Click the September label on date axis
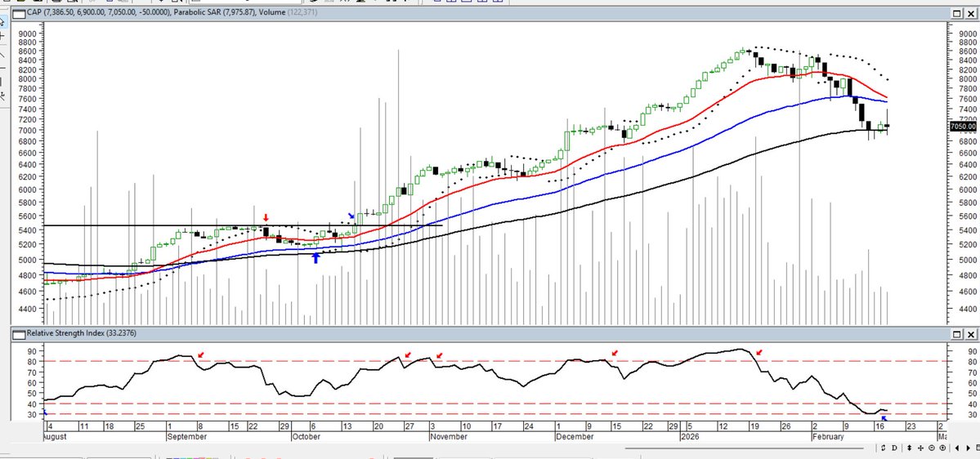 click(x=187, y=436)
